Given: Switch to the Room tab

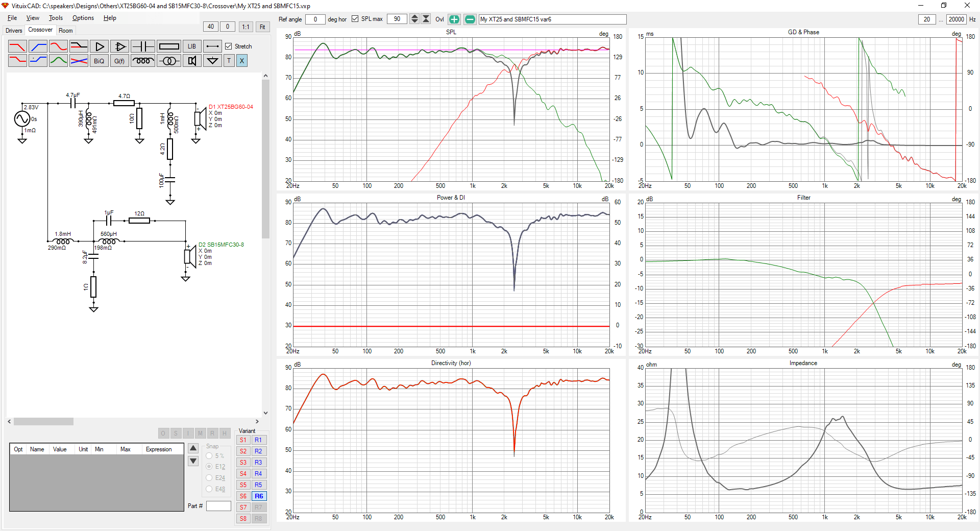Looking at the screenshot, I should click(x=66, y=31).
